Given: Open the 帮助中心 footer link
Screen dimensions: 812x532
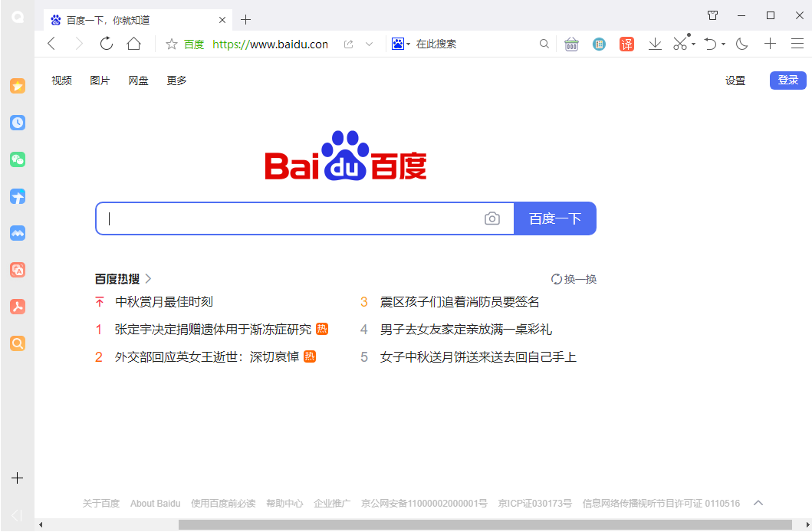Looking at the screenshot, I should pyautogui.click(x=284, y=503).
